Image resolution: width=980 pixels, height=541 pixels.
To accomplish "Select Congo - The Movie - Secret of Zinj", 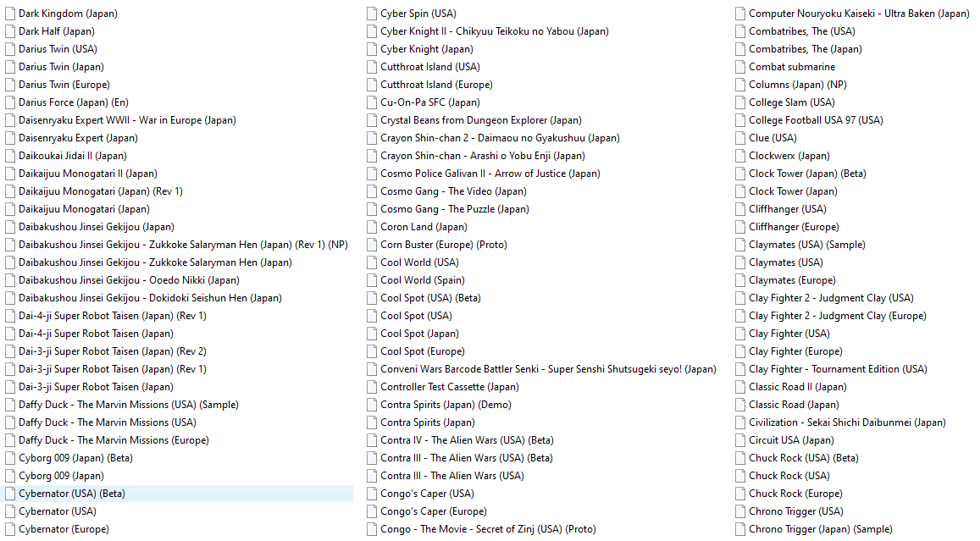I will coord(488,529).
